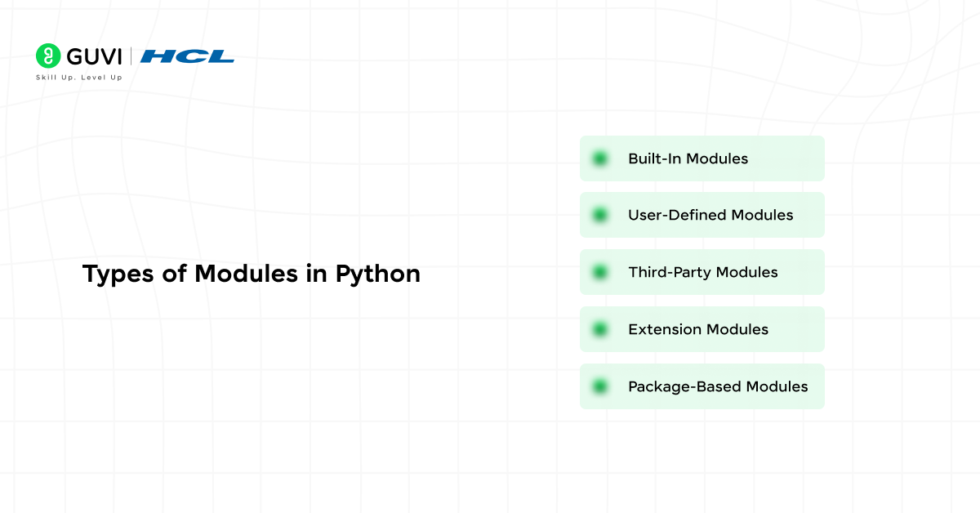Open the Package-Based Modules label

(718, 386)
